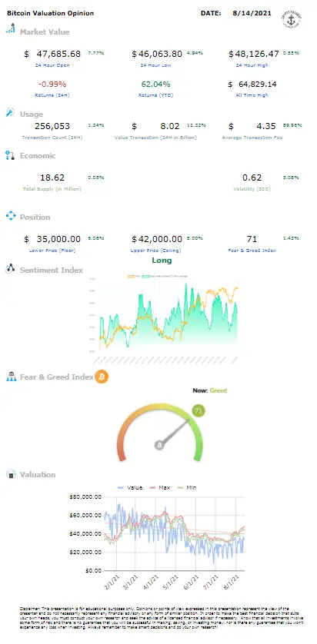Viewport: 317px width, 644px height.
Task: Click the green 71 badge on the gauge
Action: (x=199, y=410)
